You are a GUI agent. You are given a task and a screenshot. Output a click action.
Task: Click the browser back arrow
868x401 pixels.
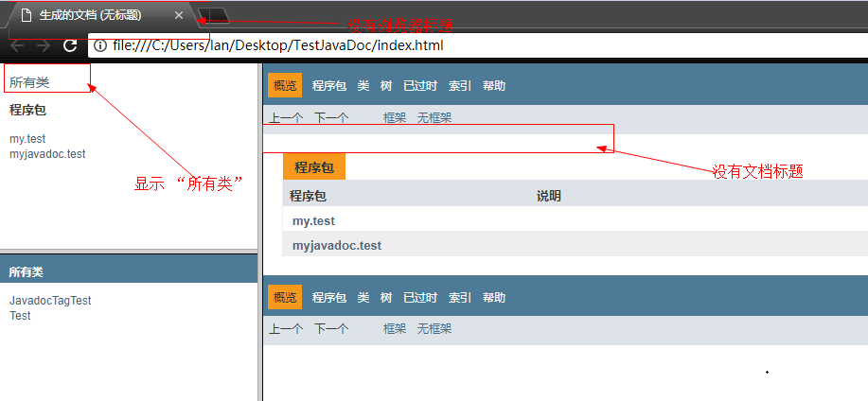point(18,45)
